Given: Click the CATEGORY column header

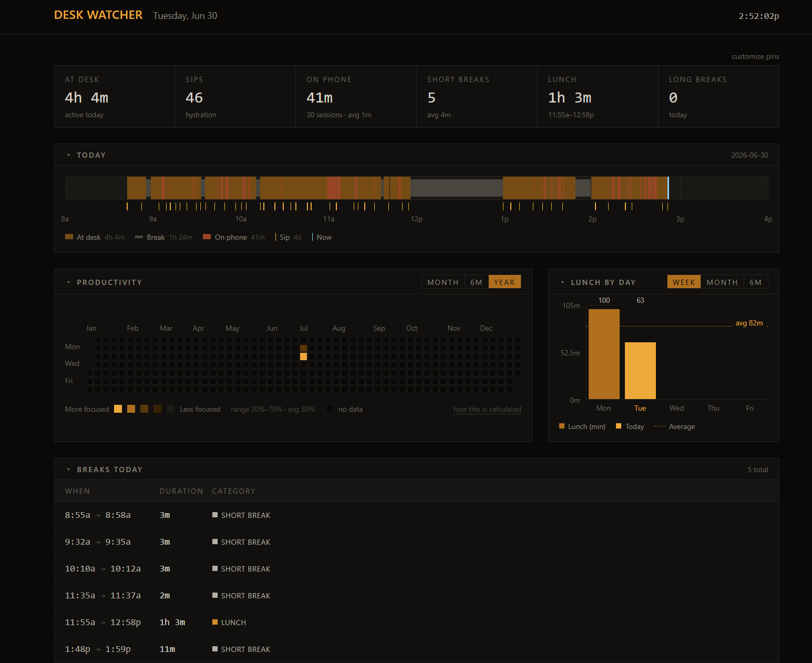Looking at the screenshot, I should coord(234,491).
